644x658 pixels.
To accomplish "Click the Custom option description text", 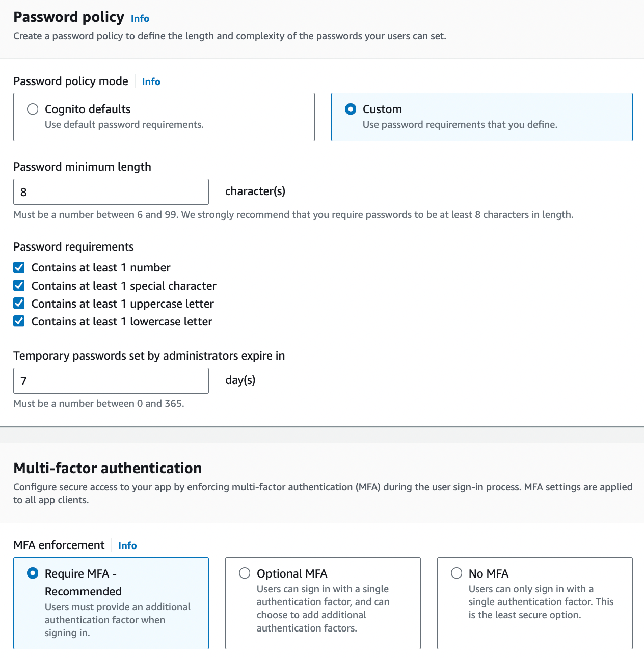I will pyautogui.click(x=460, y=125).
